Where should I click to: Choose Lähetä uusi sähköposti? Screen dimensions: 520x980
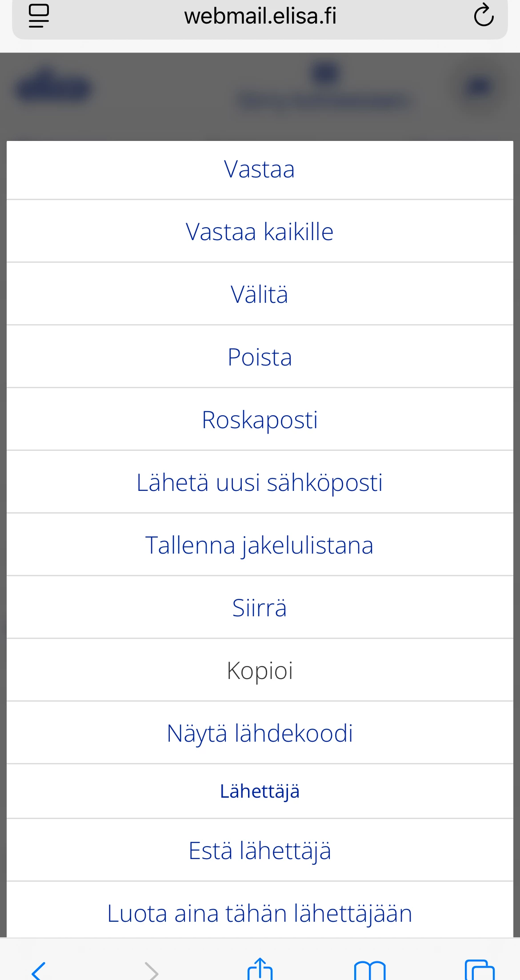coord(260,482)
